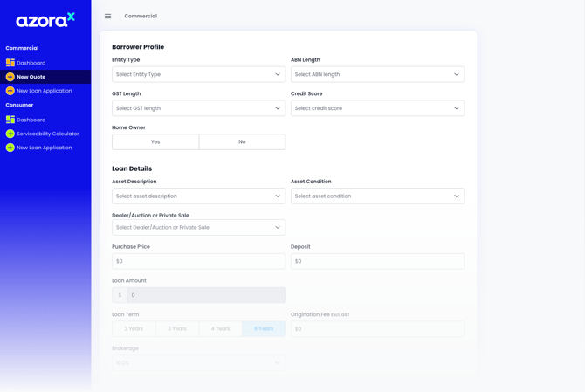Click the Commercial New Loan Application plus icon

coord(10,91)
